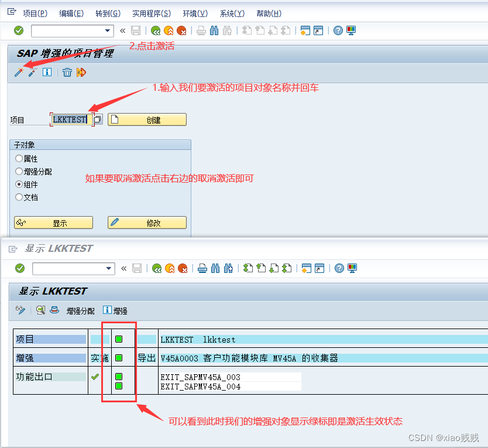Click the find (binoculars) icon

coord(214,30)
